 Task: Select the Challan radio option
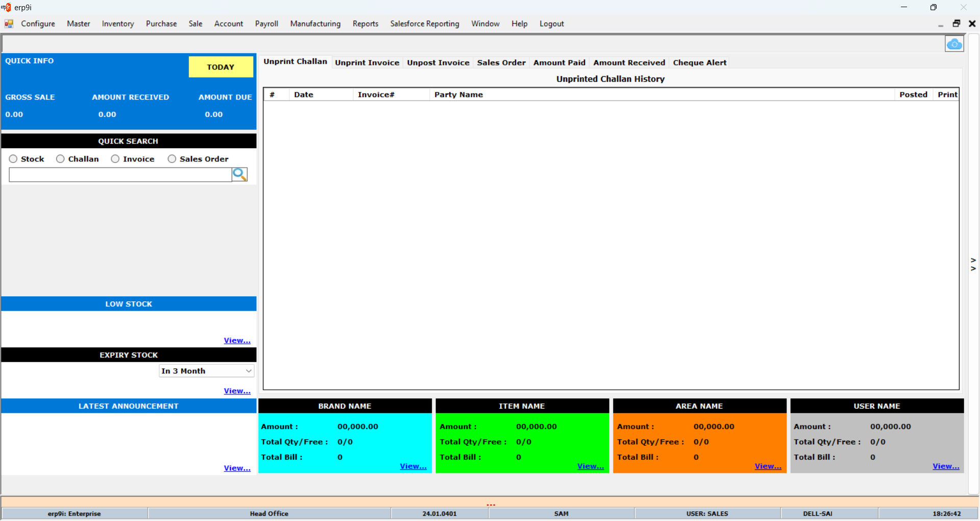pos(60,159)
